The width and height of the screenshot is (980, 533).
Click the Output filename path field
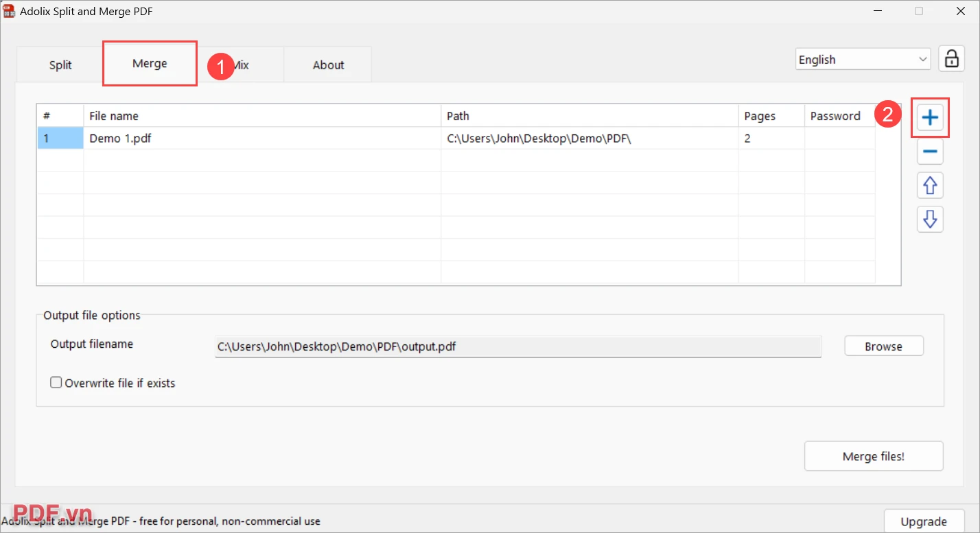tap(518, 346)
